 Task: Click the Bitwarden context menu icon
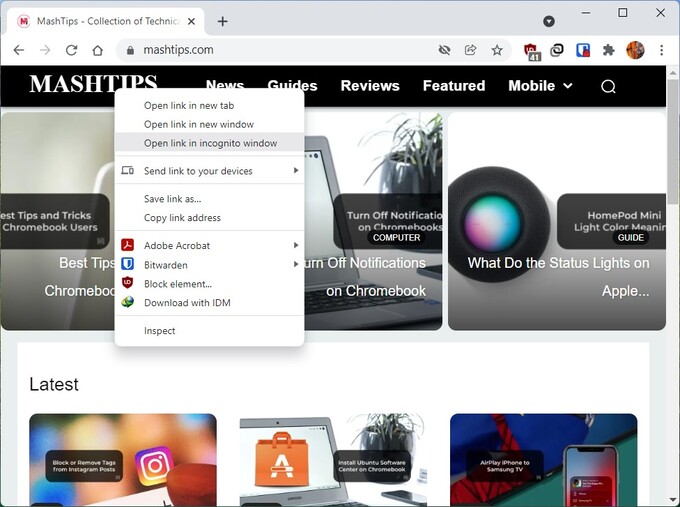click(x=128, y=264)
